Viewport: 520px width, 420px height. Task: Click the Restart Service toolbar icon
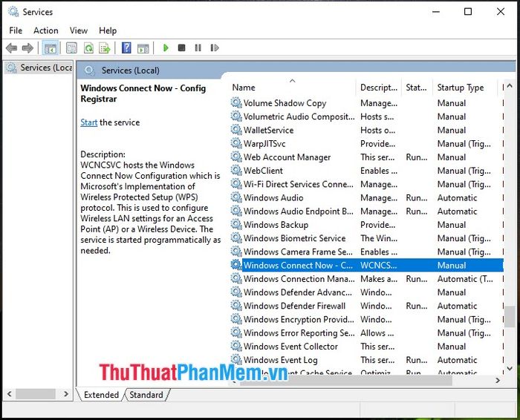[x=215, y=48]
